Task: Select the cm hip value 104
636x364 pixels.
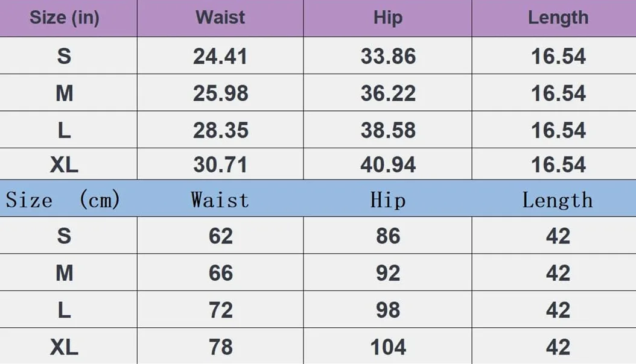Action: coord(388,347)
